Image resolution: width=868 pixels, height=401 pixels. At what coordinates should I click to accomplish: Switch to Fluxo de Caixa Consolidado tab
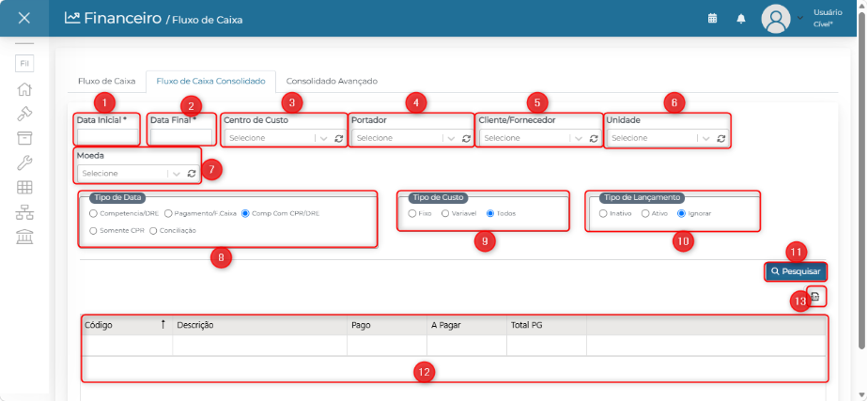pos(211,82)
